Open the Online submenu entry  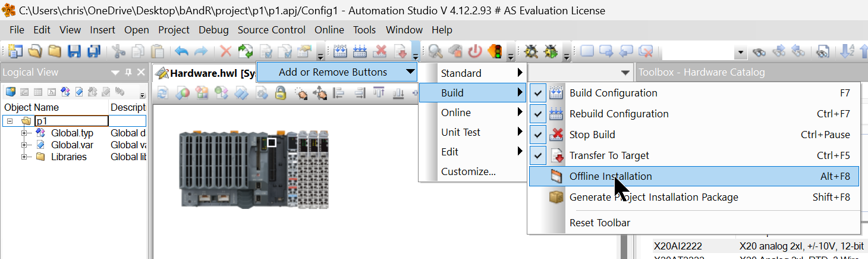tap(473, 113)
